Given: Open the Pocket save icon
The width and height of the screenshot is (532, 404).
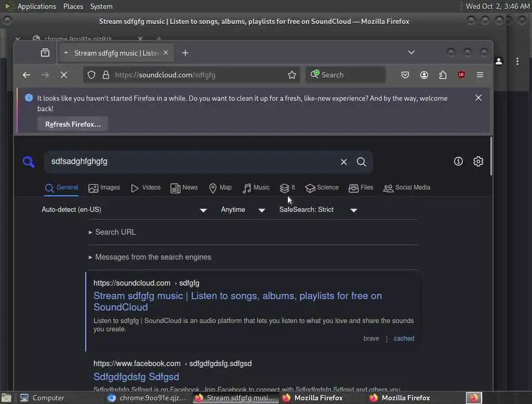Looking at the screenshot, I should tap(405, 75).
